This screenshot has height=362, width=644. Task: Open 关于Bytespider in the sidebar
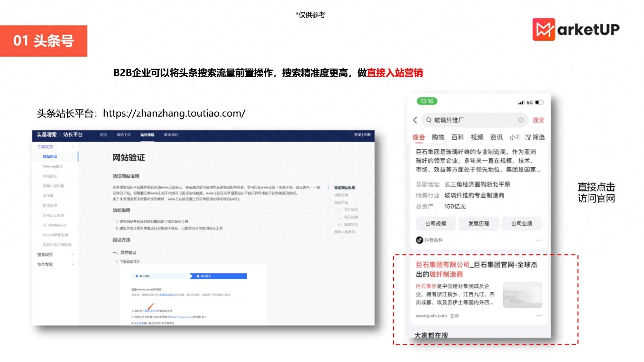[x=55, y=225]
